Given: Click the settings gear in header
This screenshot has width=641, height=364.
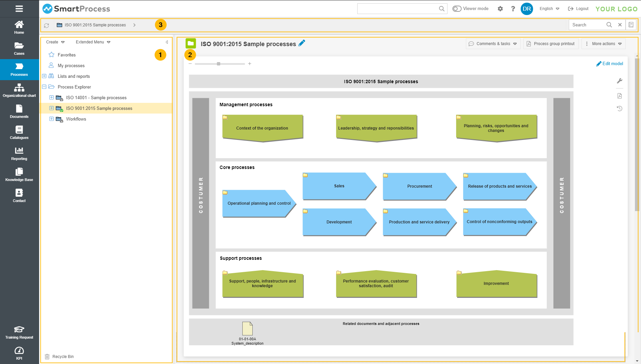Looking at the screenshot, I should (500, 9).
